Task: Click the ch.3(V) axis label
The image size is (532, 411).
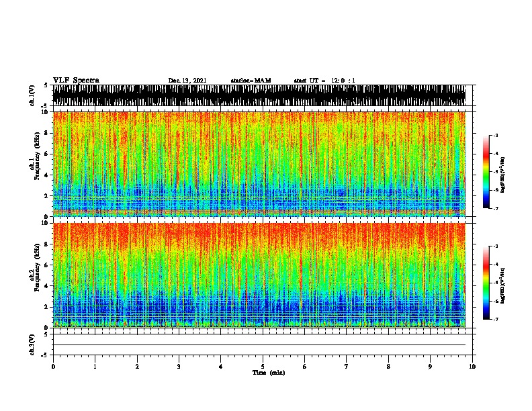Action: tap(32, 345)
